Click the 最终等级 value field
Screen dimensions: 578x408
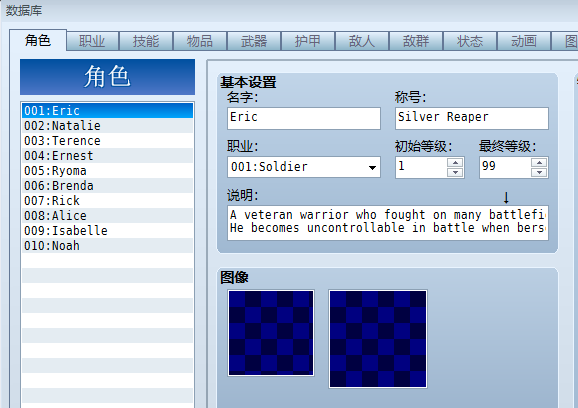[505, 167]
